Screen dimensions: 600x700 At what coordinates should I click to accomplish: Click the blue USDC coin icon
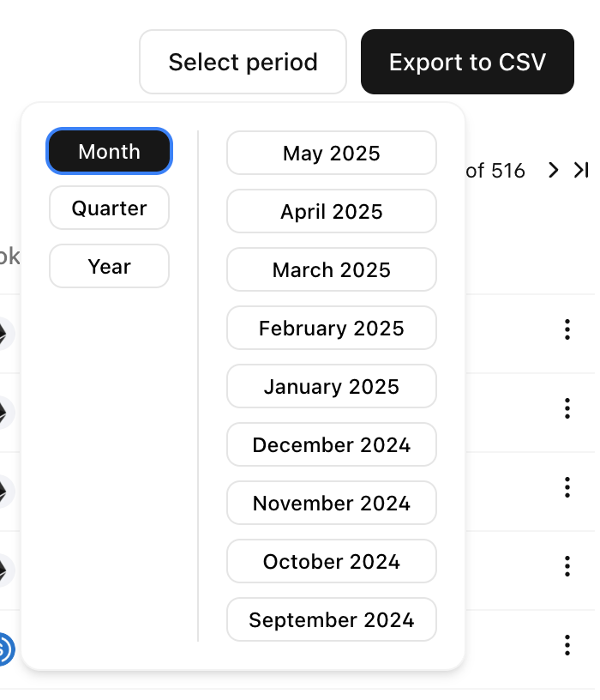pyautogui.click(x=6, y=649)
